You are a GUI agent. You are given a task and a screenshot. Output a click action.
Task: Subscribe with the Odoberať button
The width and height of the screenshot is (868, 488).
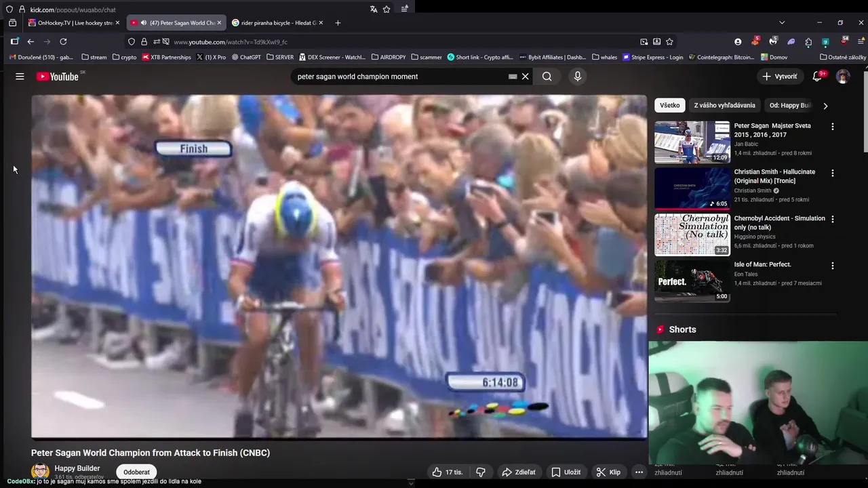[136, 472]
